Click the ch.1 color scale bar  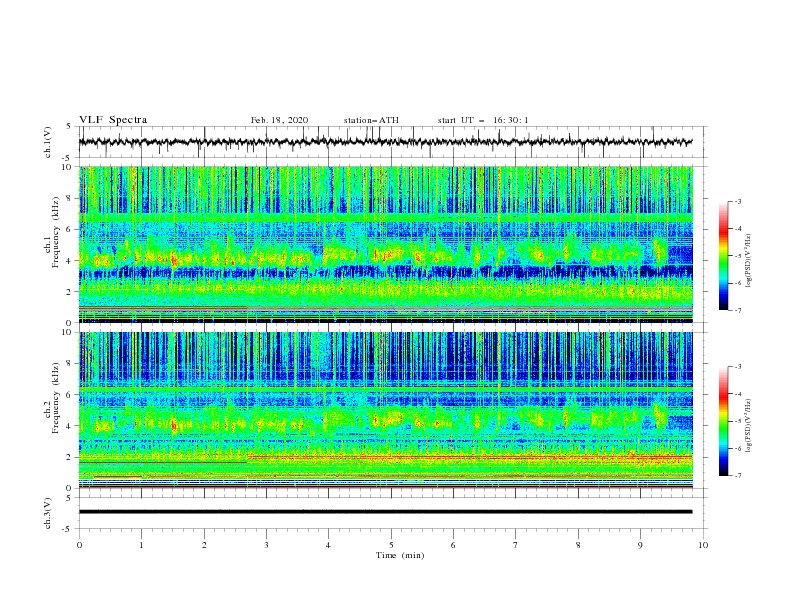click(723, 256)
